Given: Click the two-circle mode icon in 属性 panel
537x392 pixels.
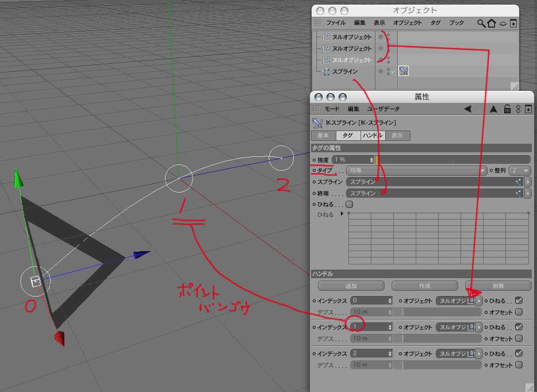Looking at the screenshot, I should pyautogui.click(x=518, y=109).
